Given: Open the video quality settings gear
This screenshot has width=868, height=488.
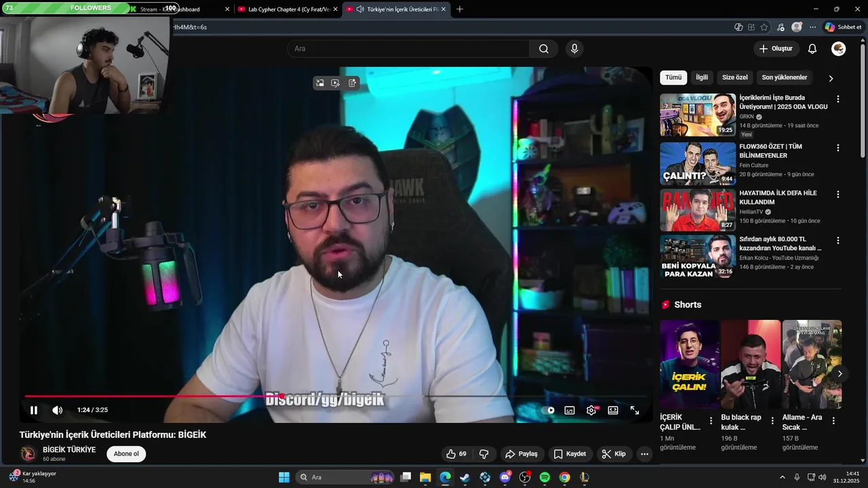Looking at the screenshot, I should (x=591, y=410).
